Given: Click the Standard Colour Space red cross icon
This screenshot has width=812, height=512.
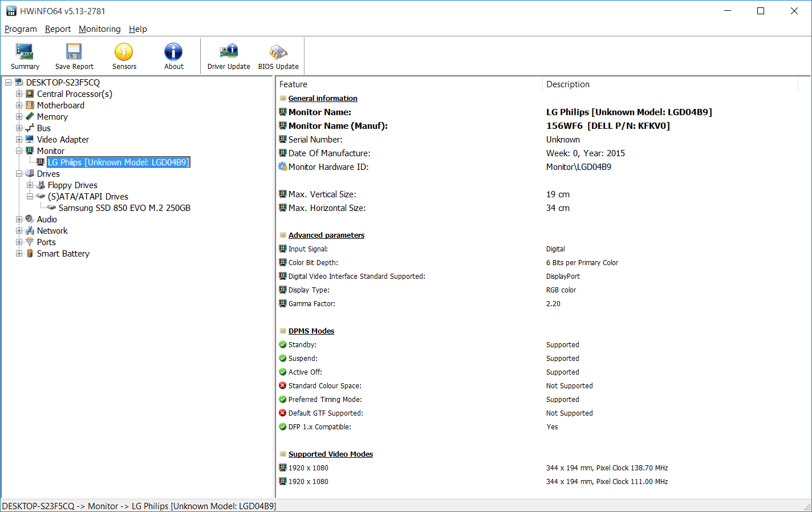Looking at the screenshot, I should (x=283, y=385).
